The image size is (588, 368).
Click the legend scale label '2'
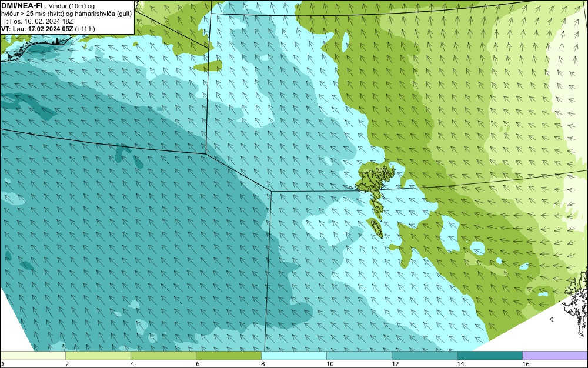[67, 364]
